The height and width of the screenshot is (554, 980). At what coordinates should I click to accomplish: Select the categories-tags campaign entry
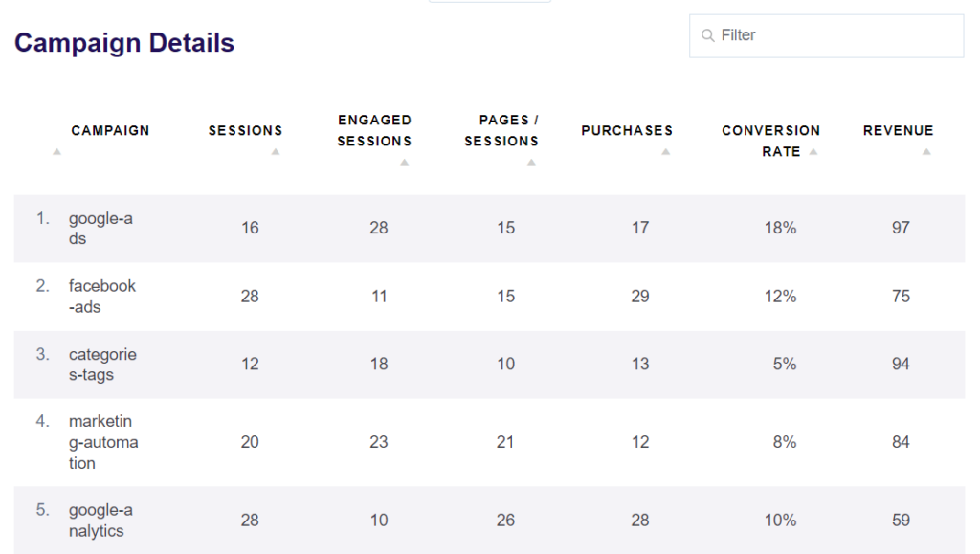tap(102, 365)
